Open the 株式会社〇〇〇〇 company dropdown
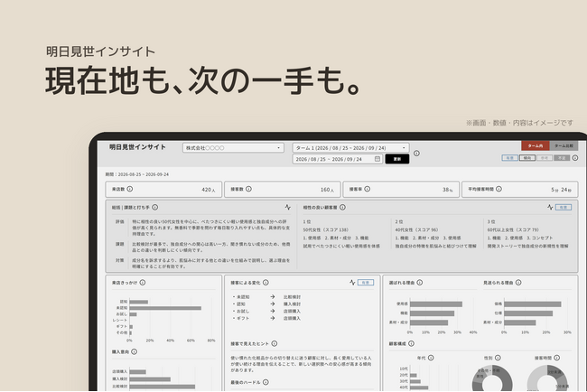Screen dimensions: 587x392 [233, 148]
